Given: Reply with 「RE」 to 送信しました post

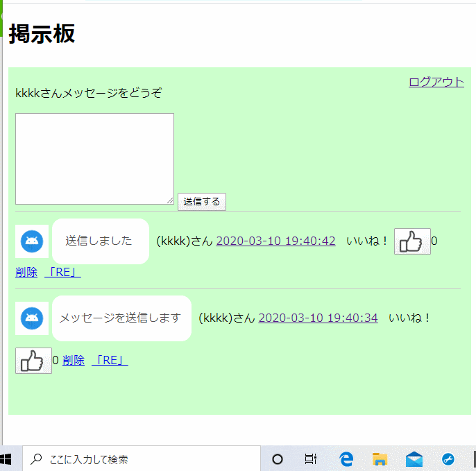Looking at the screenshot, I should [62, 272].
